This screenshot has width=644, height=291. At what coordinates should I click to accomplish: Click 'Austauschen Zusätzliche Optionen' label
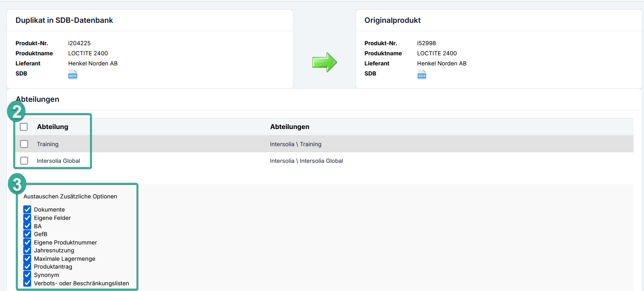[70, 196]
